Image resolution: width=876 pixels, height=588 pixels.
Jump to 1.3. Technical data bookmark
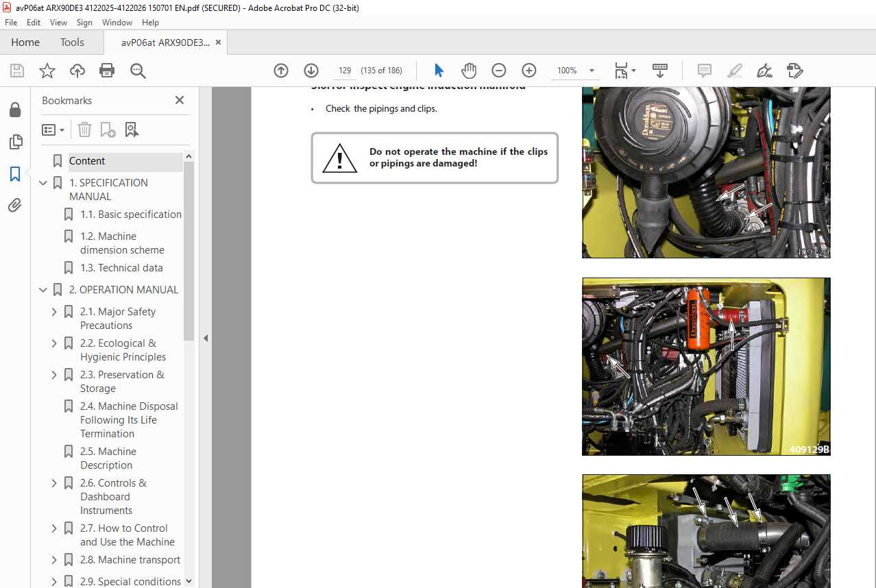pos(121,268)
